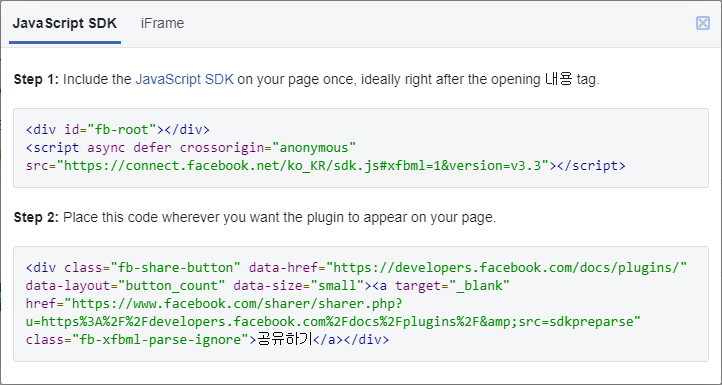The width and height of the screenshot is (722, 385).
Task: Click the fb-root div code line
Action: 118,130
